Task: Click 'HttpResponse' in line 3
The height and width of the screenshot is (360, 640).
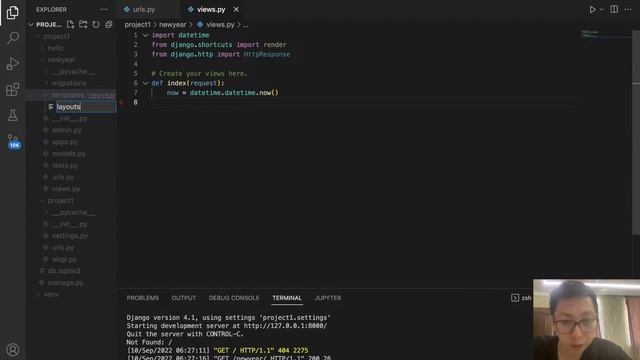Action: [267, 54]
